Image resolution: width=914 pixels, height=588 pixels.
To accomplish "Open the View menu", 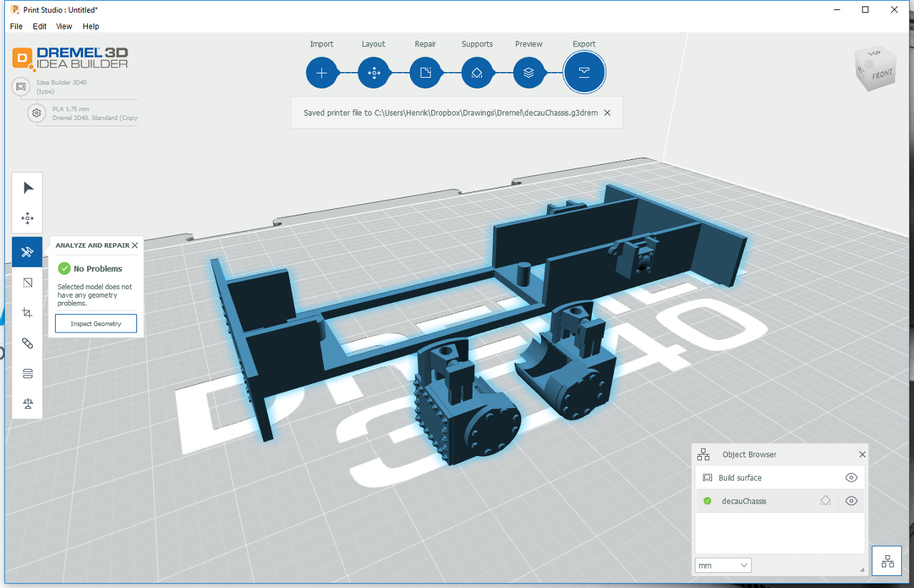I will click(x=64, y=26).
